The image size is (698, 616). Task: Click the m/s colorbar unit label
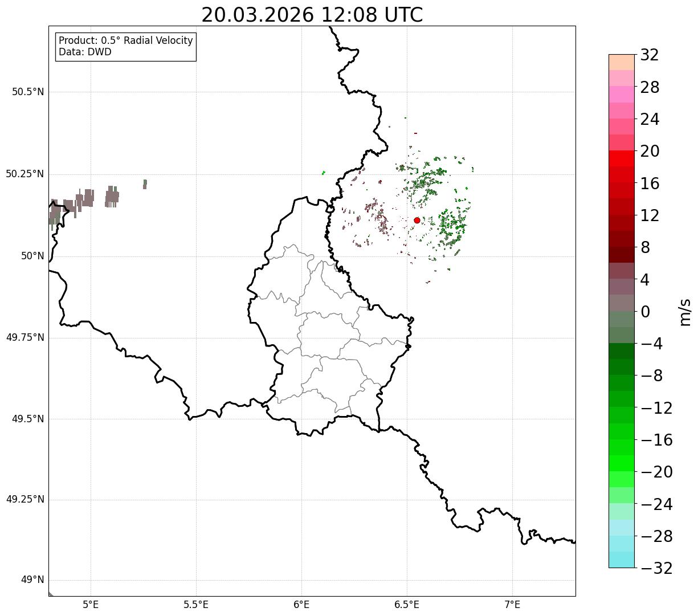(x=685, y=312)
